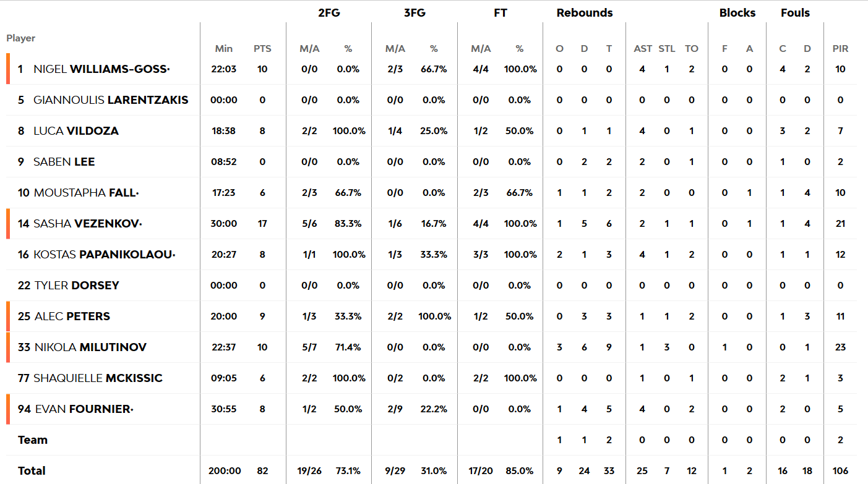The height and width of the screenshot is (484, 868).
Task: Select the Team row label
Action: 33,440
